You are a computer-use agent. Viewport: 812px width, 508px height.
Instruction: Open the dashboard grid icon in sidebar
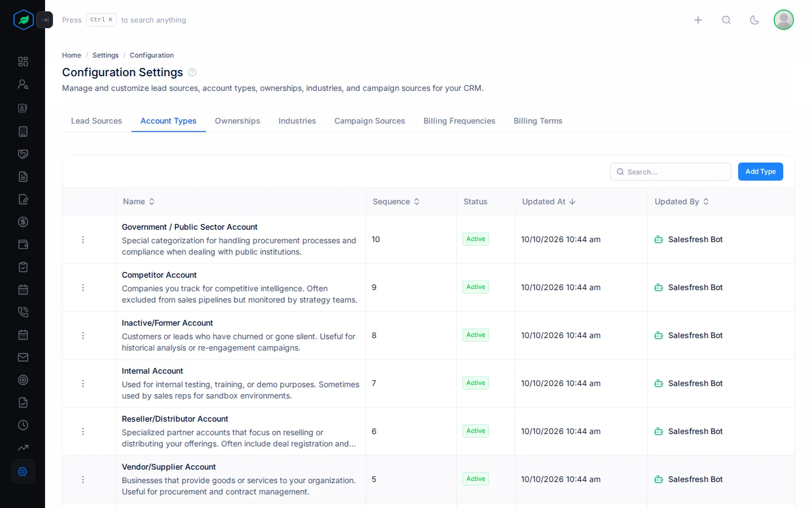click(x=23, y=62)
